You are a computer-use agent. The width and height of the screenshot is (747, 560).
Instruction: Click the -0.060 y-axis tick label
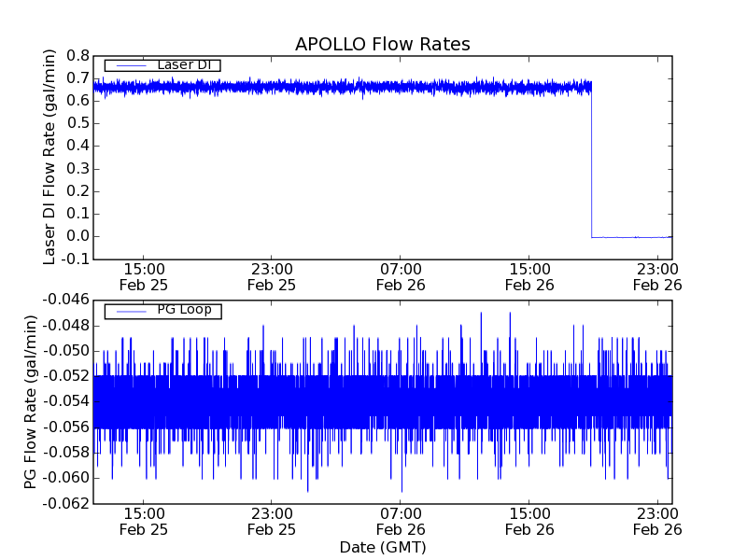point(65,478)
